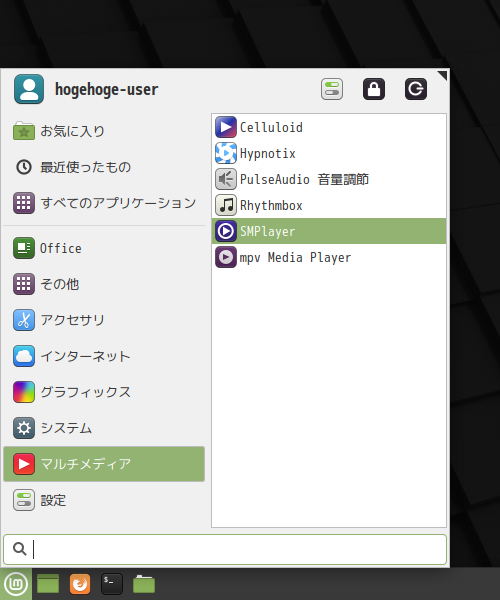Click the gear システム icon
Viewport: 500px width, 600px height.
pos(24,428)
